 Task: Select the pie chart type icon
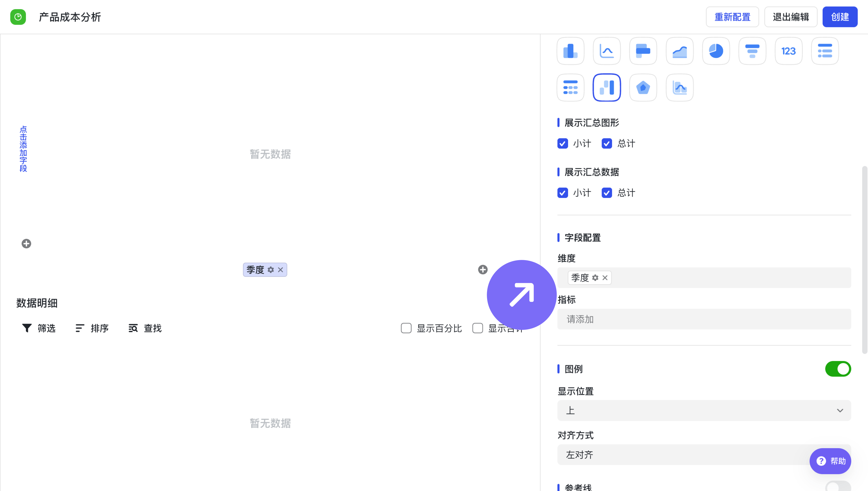click(716, 51)
